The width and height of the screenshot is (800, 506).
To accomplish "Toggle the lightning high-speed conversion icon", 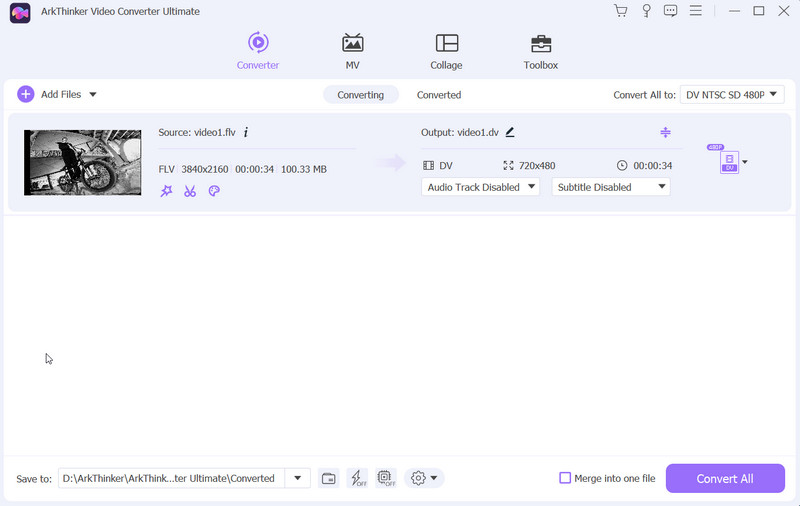I will click(357, 478).
